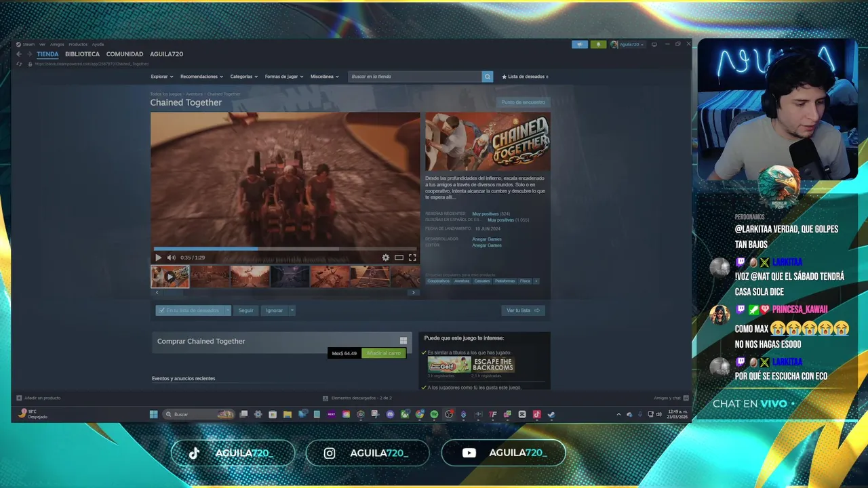Image resolution: width=868 pixels, height=488 pixels.
Task: Open the Steam announcements megaphone button
Action: tap(580, 45)
